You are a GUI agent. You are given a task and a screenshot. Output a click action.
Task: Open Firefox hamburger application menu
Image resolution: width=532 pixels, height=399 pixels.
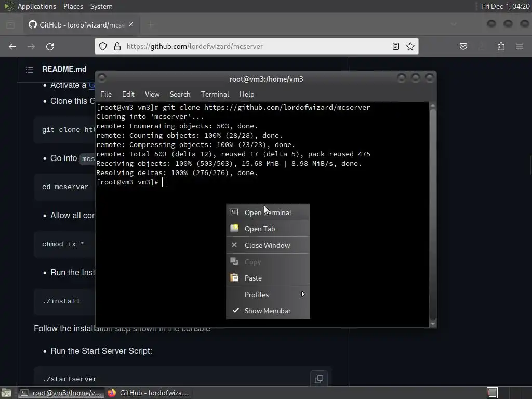(x=520, y=46)
